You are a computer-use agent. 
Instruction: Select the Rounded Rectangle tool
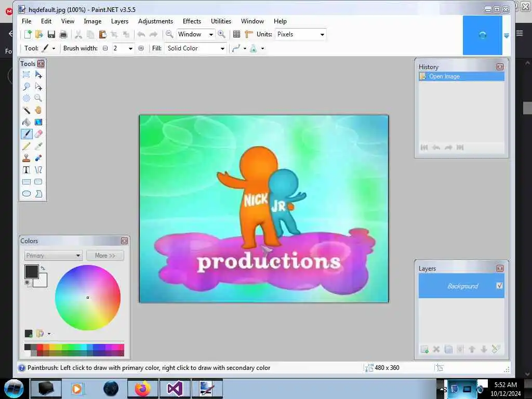(x=38, y=182)
